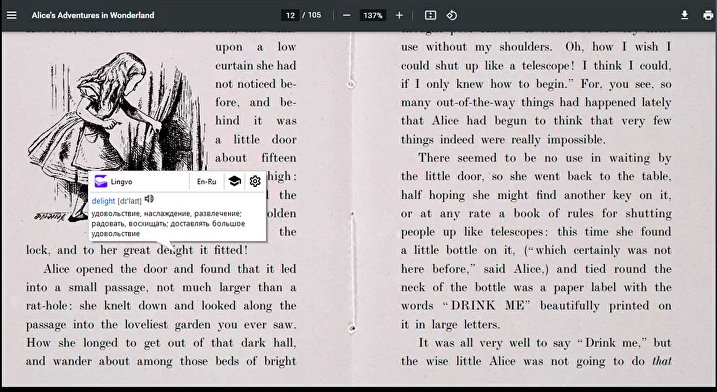Open the 'delight' dictionary entry link
Viewport: 717px width, 392px height.
tap(103, 201)
